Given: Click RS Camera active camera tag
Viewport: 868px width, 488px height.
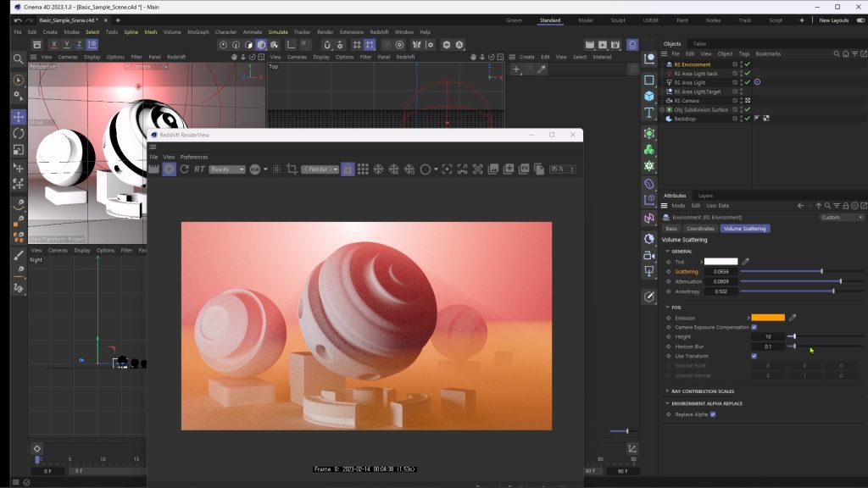Looking at the screenshot, I should click(x=748, y=101).
